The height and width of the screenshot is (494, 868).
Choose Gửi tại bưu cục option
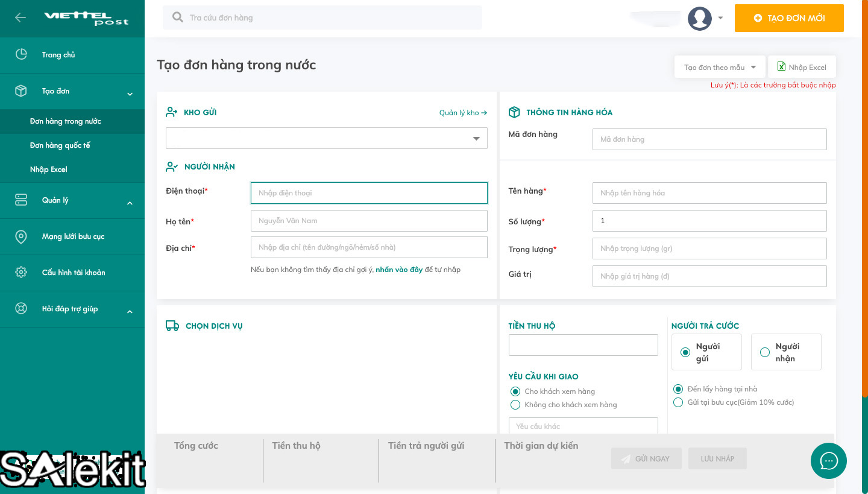click(x=678, y=402)
